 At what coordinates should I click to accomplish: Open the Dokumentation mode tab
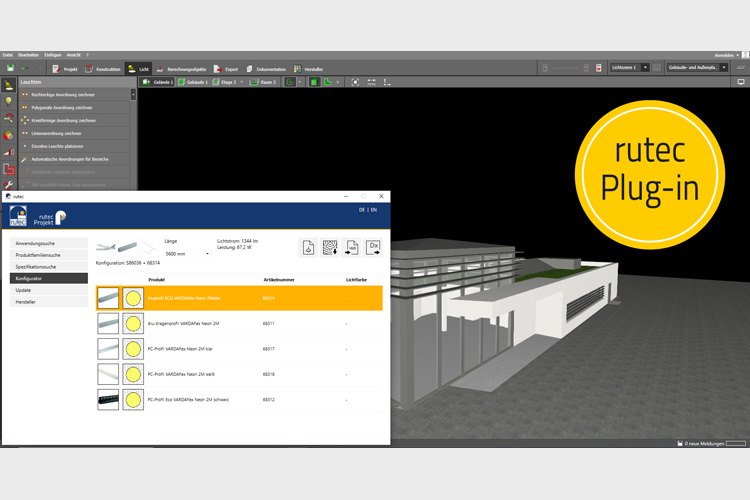click(266, 69)
